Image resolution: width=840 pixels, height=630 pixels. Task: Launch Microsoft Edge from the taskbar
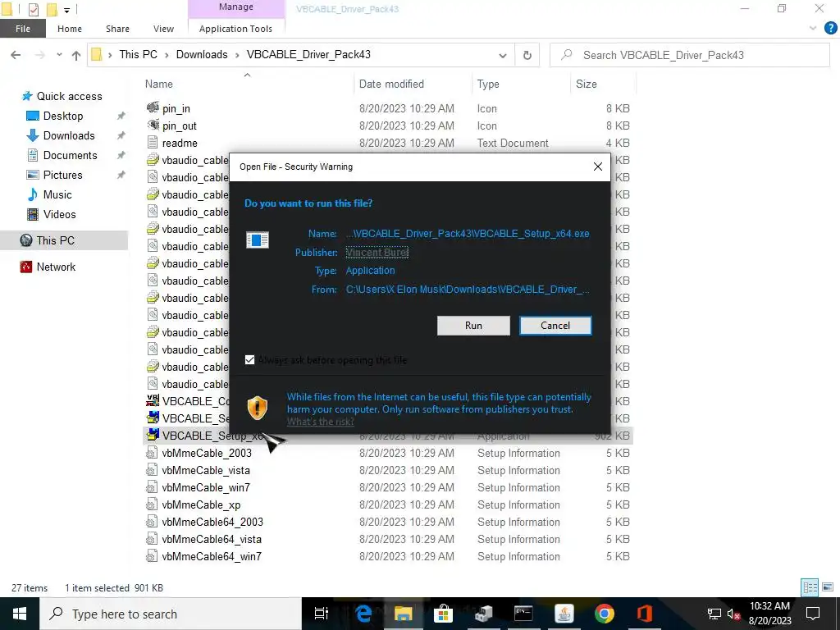point(363,614)
